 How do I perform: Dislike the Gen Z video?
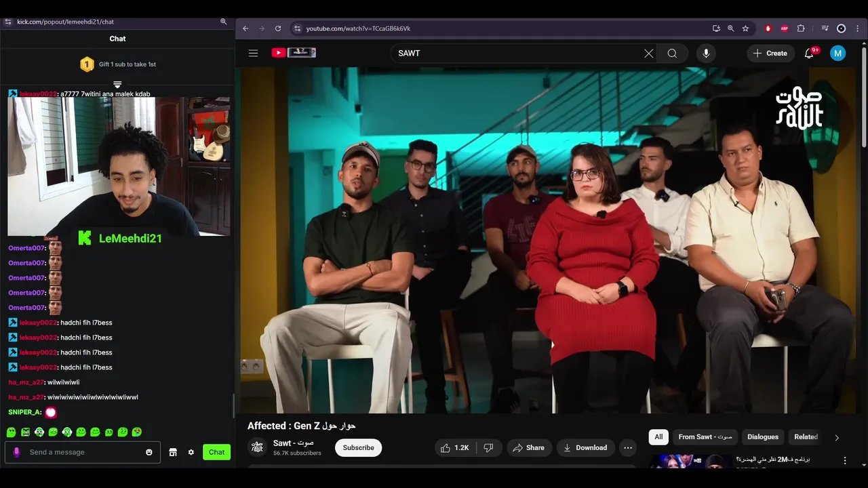pos(488,448)
